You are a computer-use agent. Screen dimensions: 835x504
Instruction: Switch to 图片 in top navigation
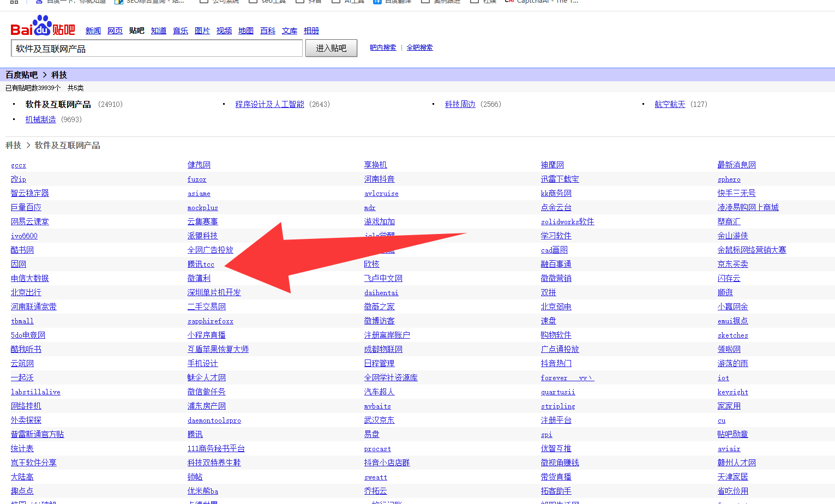pos(202,31)
